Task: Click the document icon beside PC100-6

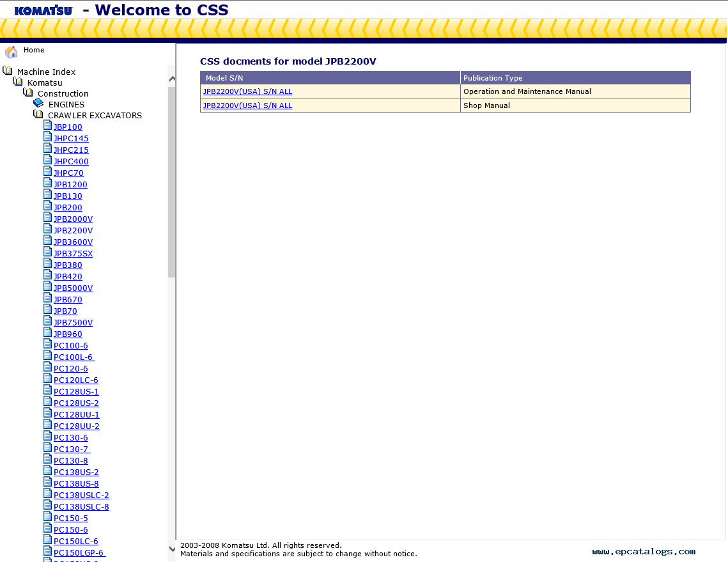Action: click(47, 344)
